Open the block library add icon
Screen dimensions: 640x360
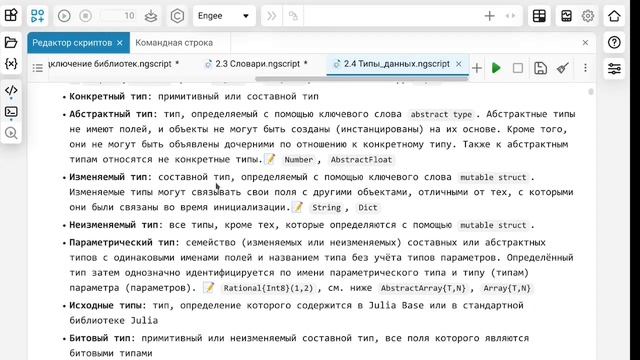tap(38, 16)
